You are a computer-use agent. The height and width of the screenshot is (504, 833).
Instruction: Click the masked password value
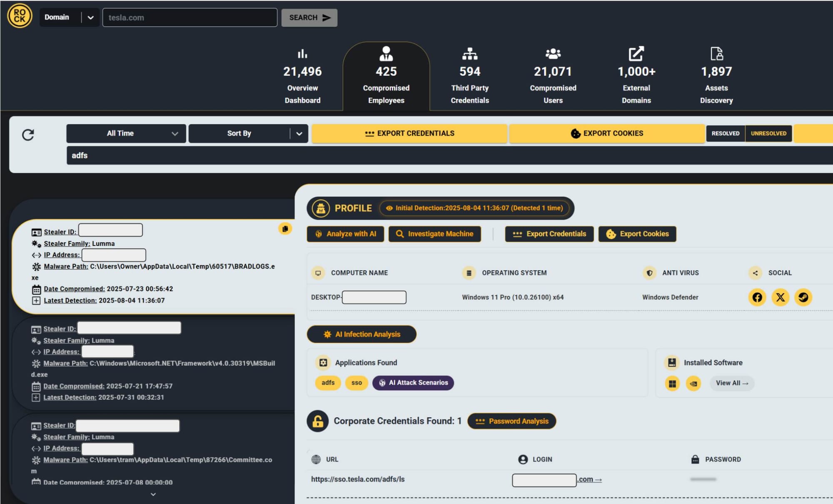point(703,479)
